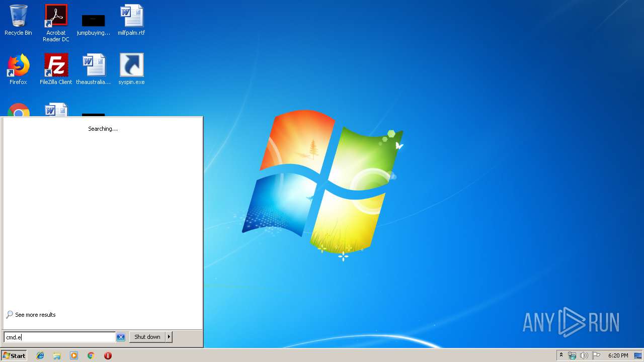Open the red Opera taskbar icon
This screenshot has width=644, height=362.
[x=108, y=355]
